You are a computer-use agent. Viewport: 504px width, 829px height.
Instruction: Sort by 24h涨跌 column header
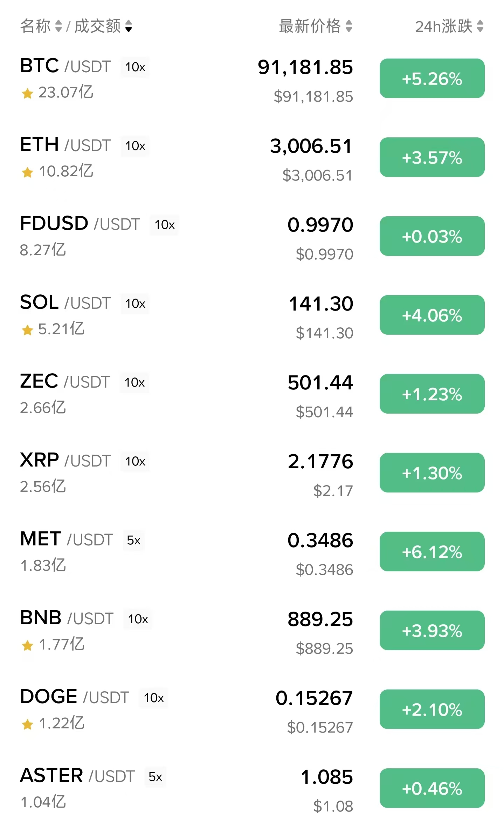(480, 26)
